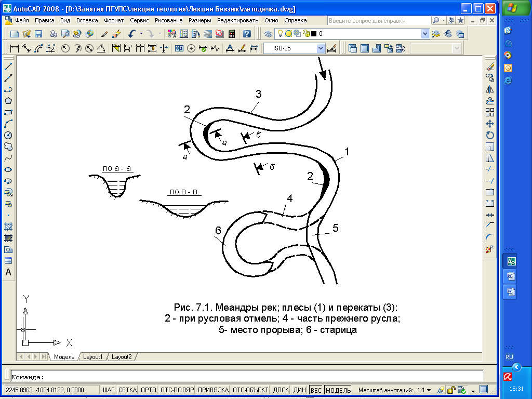Select the Copy object tool
The width and height of the screenshot is (532, 399).
(490, 78)
